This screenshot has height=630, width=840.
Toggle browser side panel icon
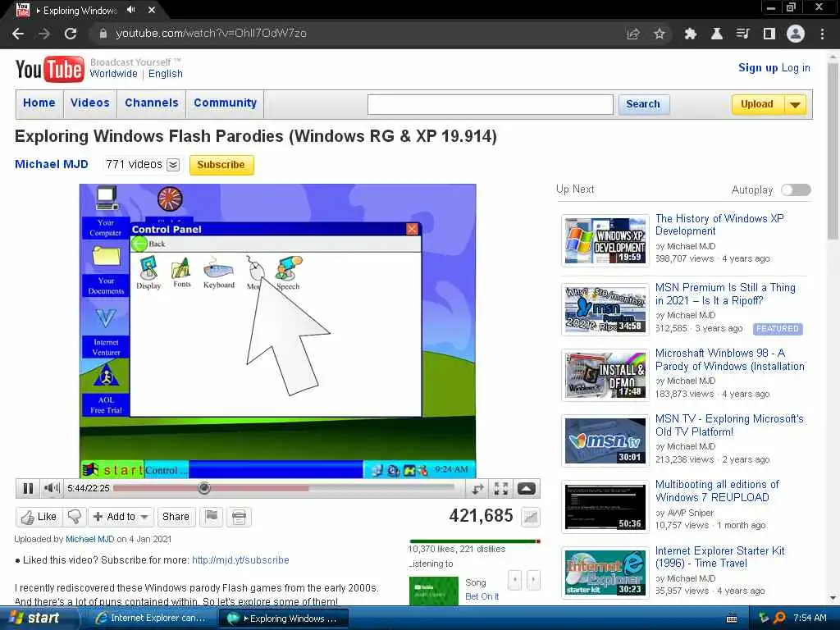point(769,34)
